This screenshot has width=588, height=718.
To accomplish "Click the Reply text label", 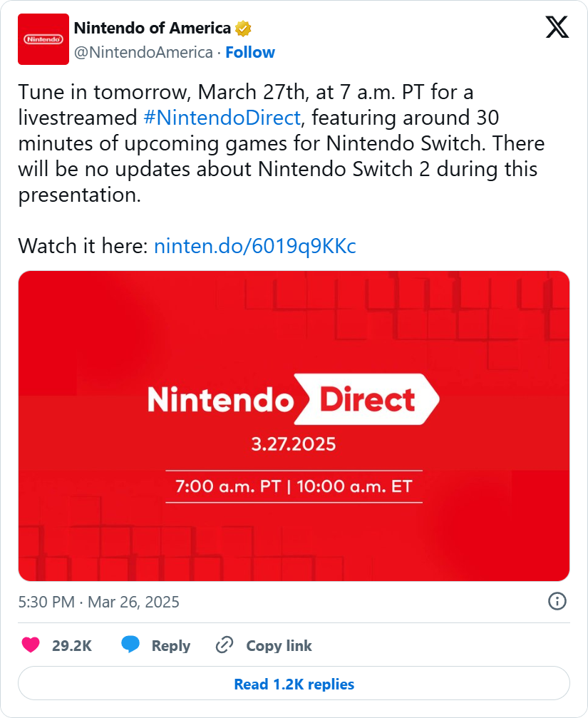I will pyautogui.click(x=171, y=645).
